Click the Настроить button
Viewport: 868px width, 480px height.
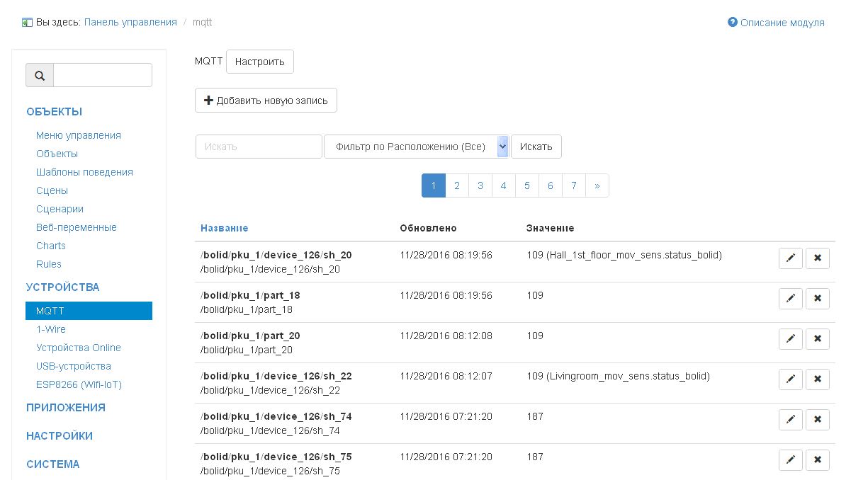[260, 62]
